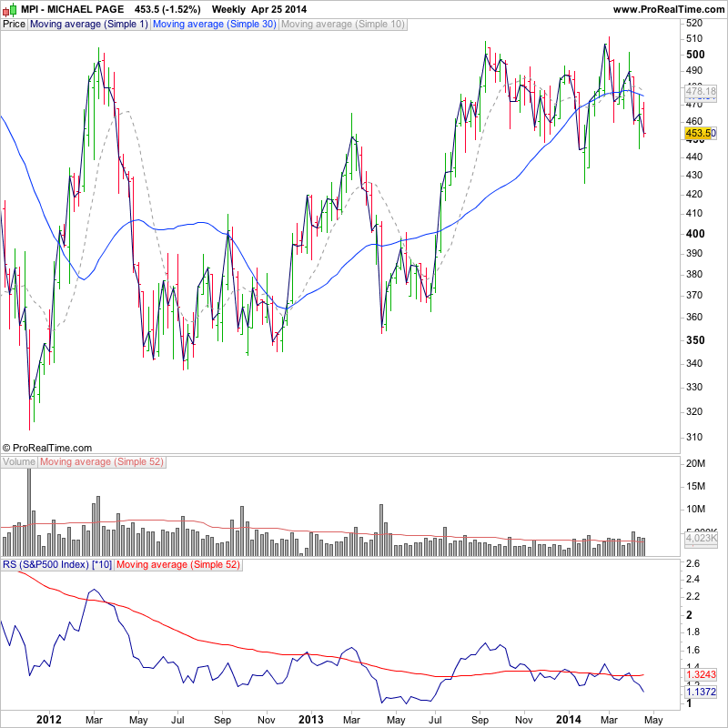This screenshot has height=728, width=728.
Task: Click the 2014 label on time axis
Action: 568,719
